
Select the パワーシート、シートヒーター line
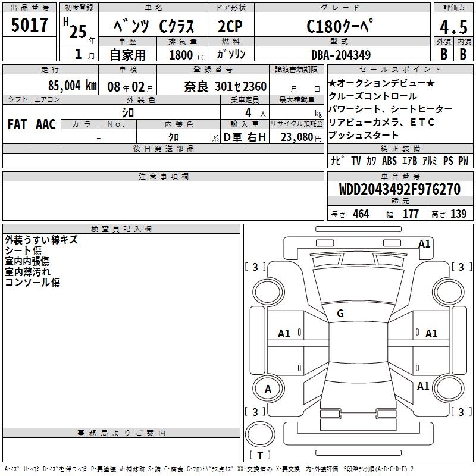point(390,109)
